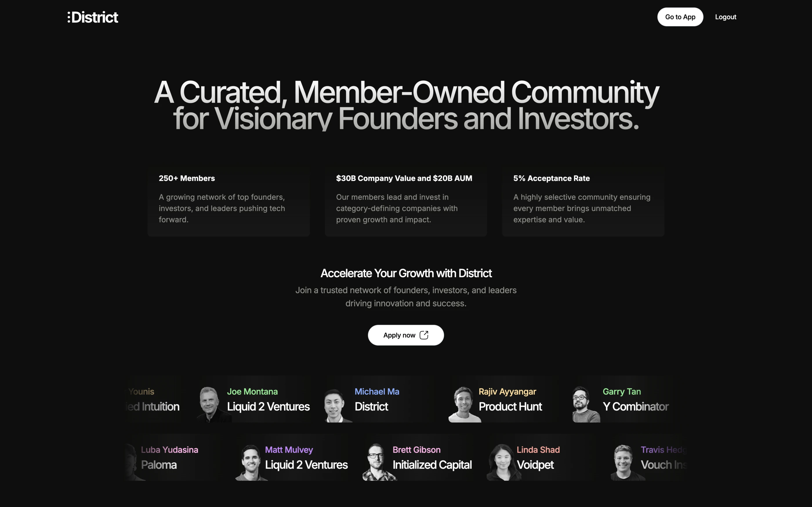This screenshot has height=507, width=812.
Task: Click Brett Gibson's portrait photo
Action: click(x=378, y=462)
